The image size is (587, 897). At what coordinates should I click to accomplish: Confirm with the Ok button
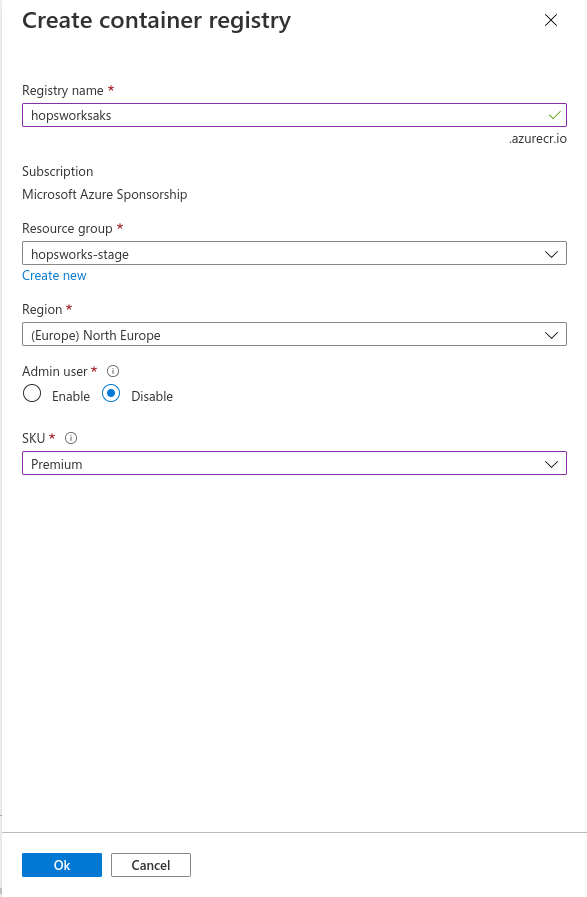(62, 865)
